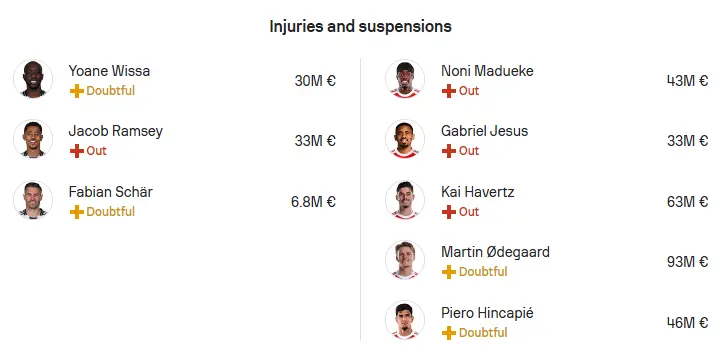
Task: Click the yellow doubtful cross beside Wissa
Action: pyautogui.click(x=77, y=91)
